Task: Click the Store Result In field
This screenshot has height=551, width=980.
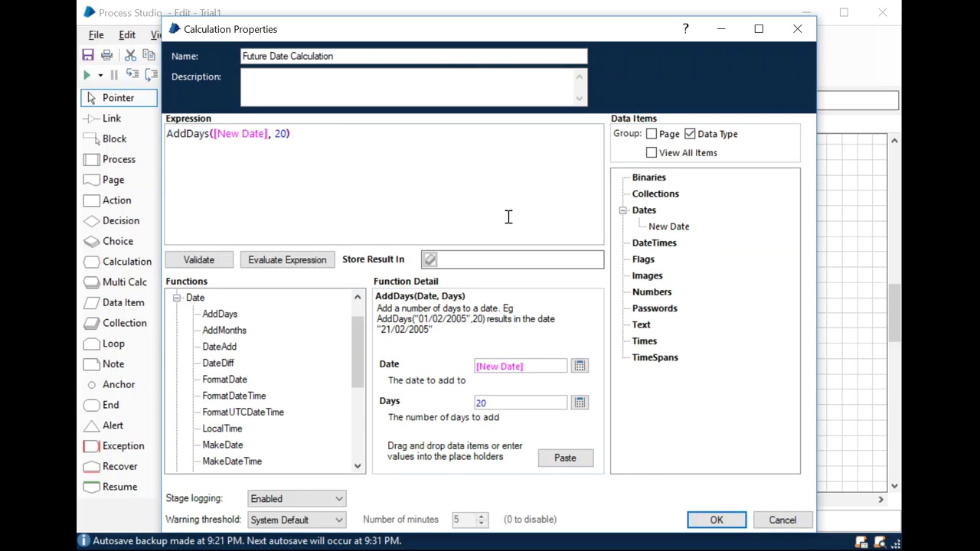Action: [512, 260]
